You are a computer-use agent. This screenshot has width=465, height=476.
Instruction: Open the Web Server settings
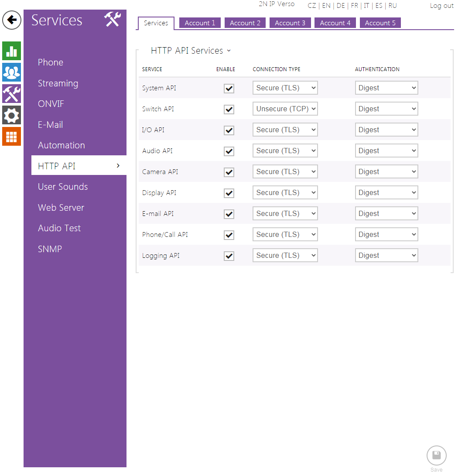coord(61,207)
